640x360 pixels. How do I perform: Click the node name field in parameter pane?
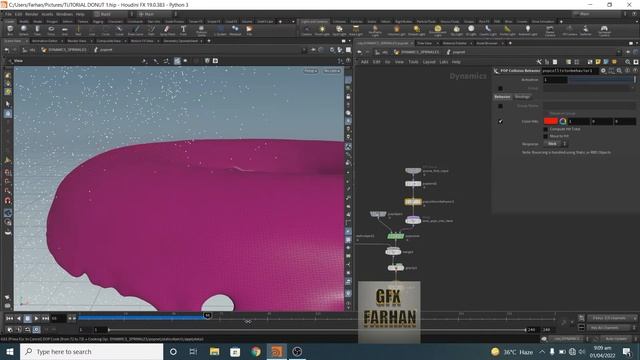pyautogui.click(x=570, y=71)
